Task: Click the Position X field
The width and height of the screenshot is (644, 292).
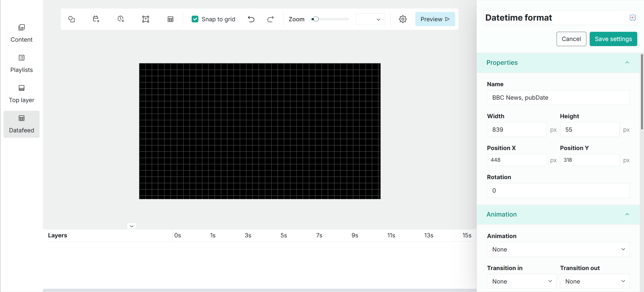Action: point(517,160)
